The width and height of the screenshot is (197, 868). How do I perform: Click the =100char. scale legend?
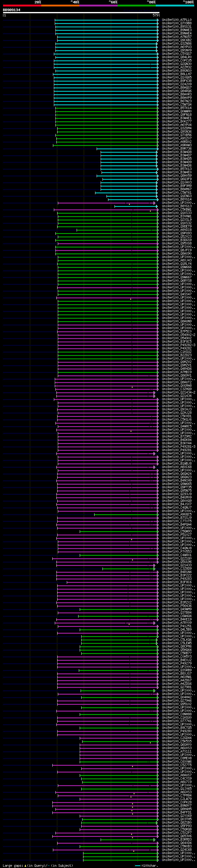(x=146, y=866)
